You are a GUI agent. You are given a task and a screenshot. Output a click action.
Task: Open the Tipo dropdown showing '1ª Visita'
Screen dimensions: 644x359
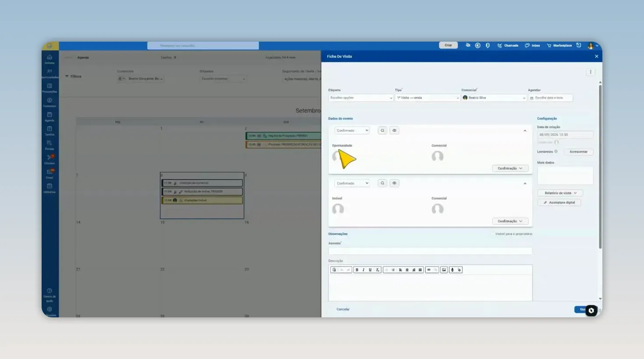point(427,98)
